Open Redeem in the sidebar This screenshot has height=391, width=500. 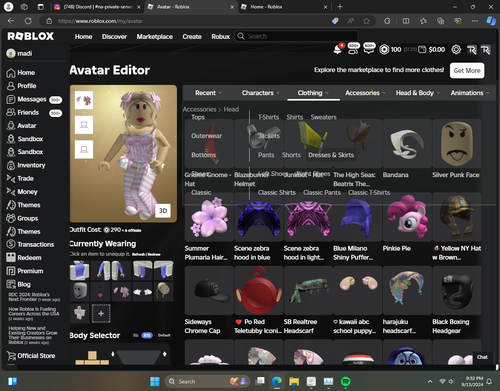click(x=24, y=258)
